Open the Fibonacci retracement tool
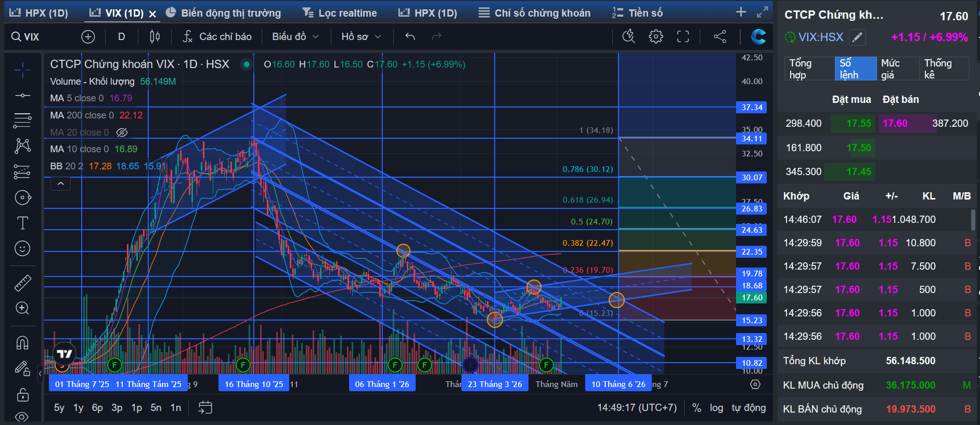Screen dimensions: 980x425 [22, 121]
